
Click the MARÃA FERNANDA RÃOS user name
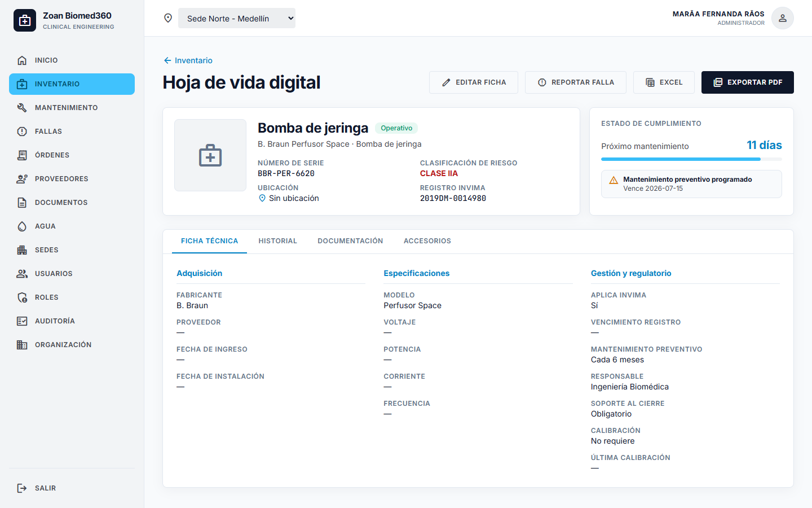pos(718,14)
